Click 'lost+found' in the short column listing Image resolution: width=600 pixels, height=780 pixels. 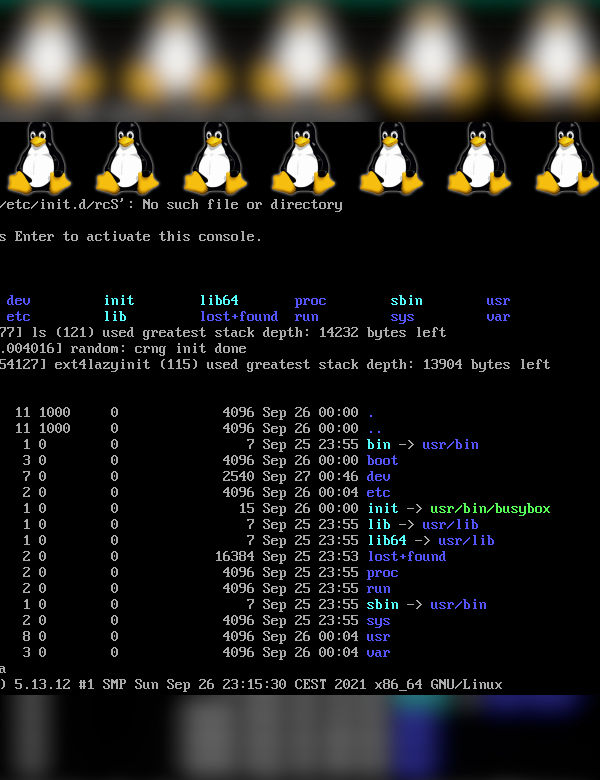pyautogui.click(x=239, y=316)
